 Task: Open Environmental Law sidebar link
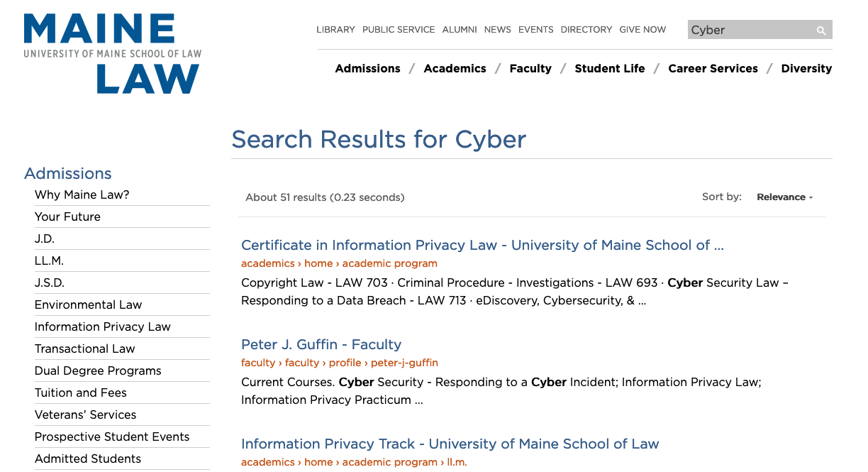click(x=88, y=304)
